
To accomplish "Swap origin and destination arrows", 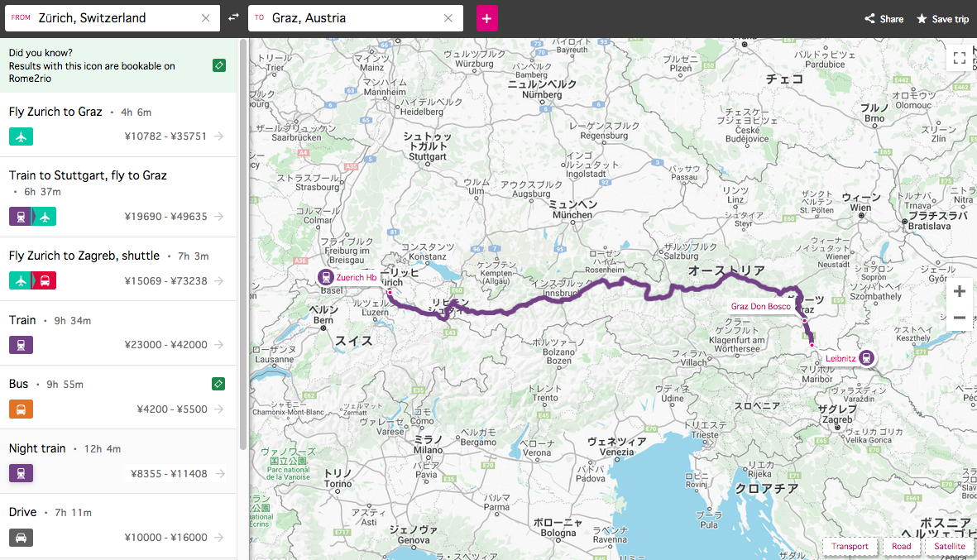I will (x=233, y=17).
